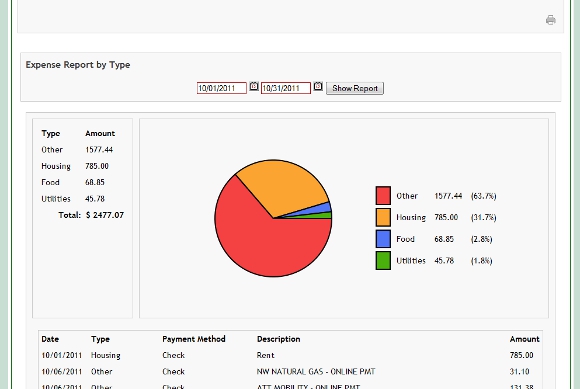Image resolution: width=580 pixels, height=389 pixels.
Task: Click the 785.00 amount in Rent row
Action: (x=522, y=355)
